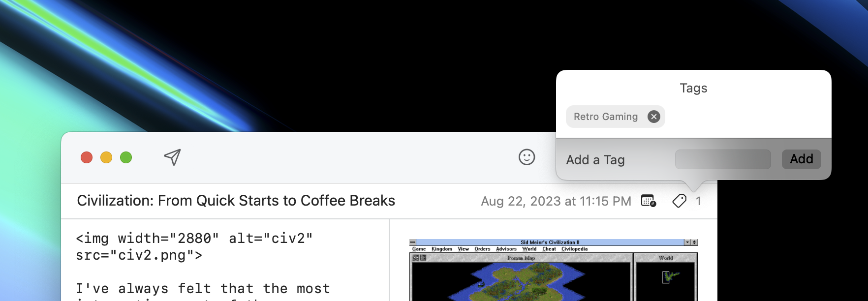This screenshot has height=301, width=868.
Task: Click the paper plane publish icon
Action: (172, 157)
